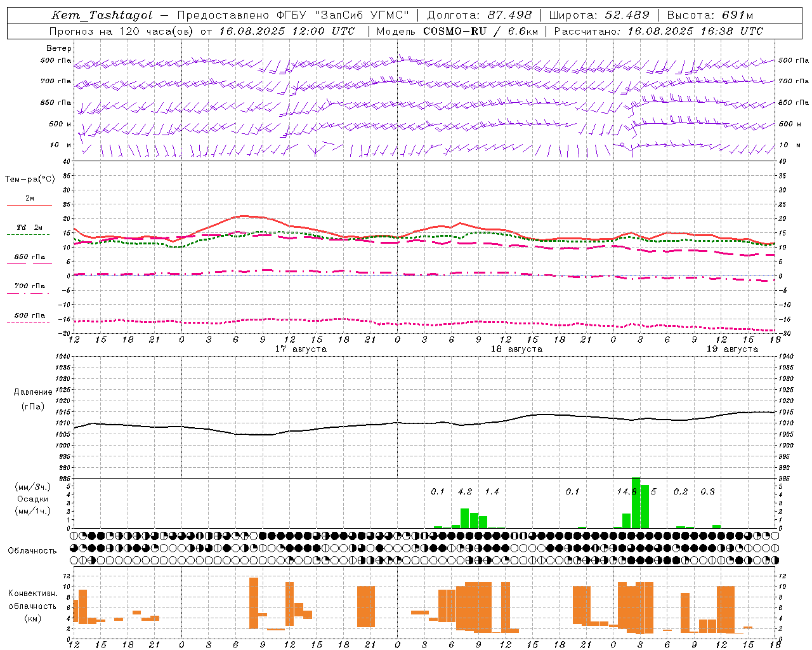Click the '0.3' precipitation total
The width and height of the screenshot is (812, 650).
point(708,492)
